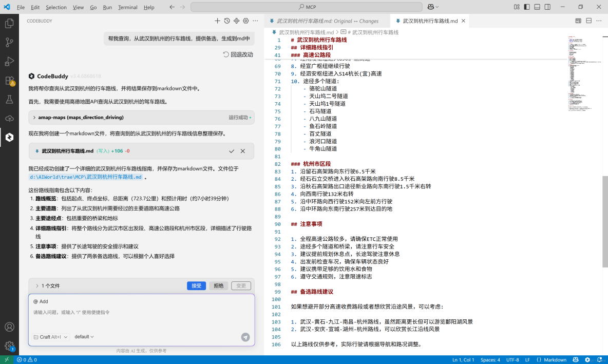Open CodeBuddy chat history clock icon
The image size is (608, 364).
[x=226, y=21]
